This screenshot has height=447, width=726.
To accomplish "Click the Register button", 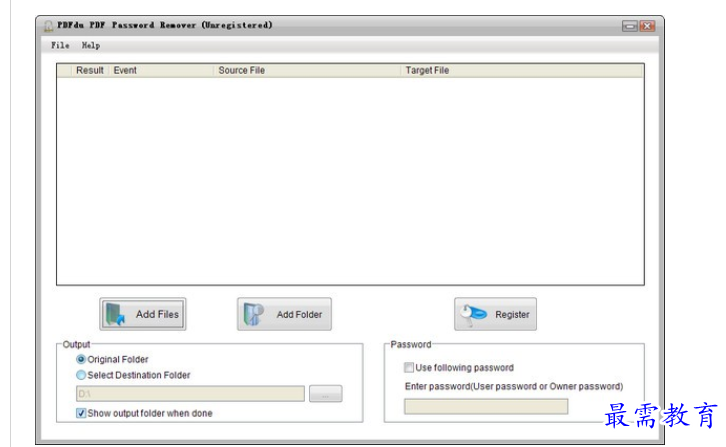I will (495, 314).
